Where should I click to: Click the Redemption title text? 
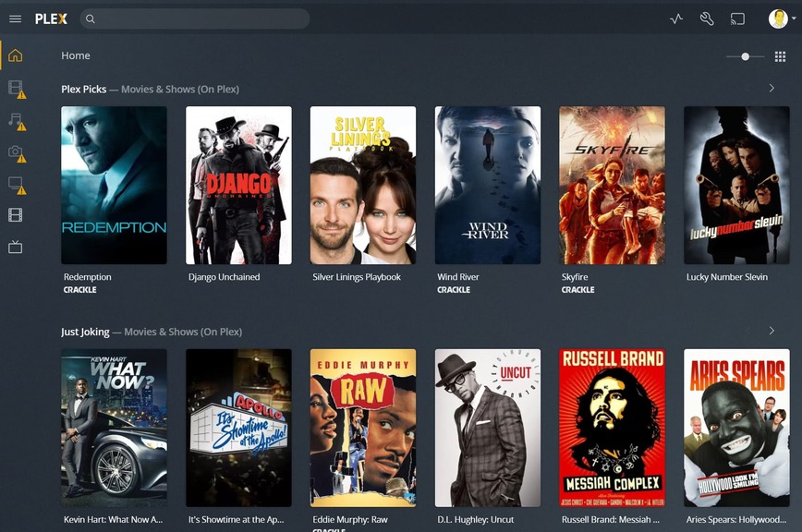88,277
